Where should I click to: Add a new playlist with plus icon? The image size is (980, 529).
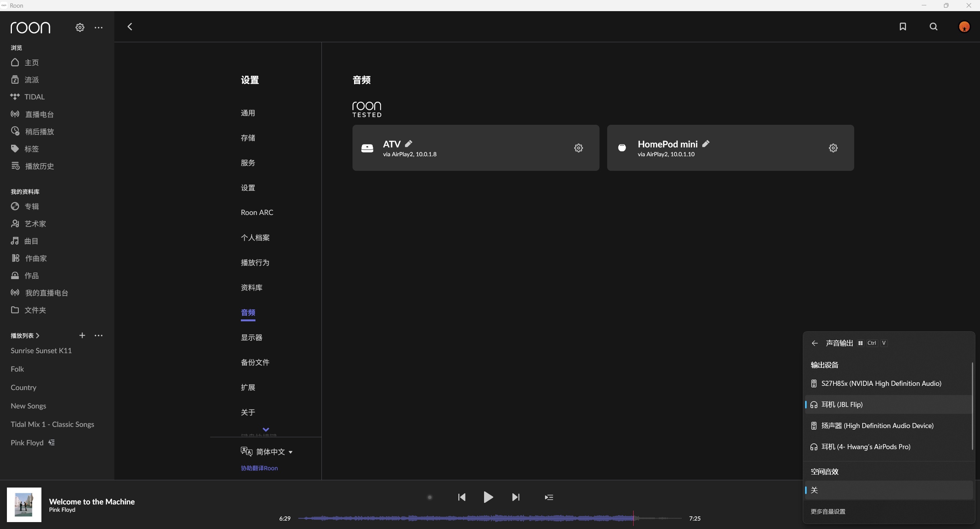tap(82, 335)
